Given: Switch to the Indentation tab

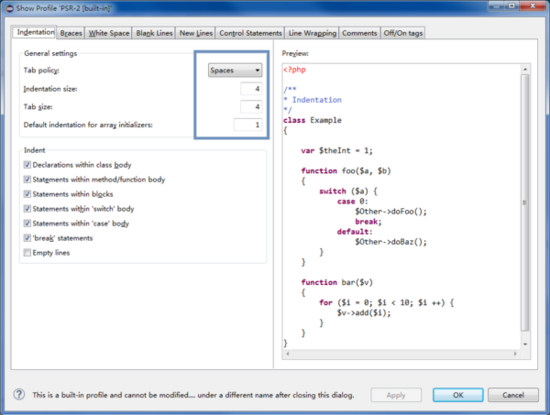Looking at the screenshot, I should pyautogui.click(x=35, y=32).
